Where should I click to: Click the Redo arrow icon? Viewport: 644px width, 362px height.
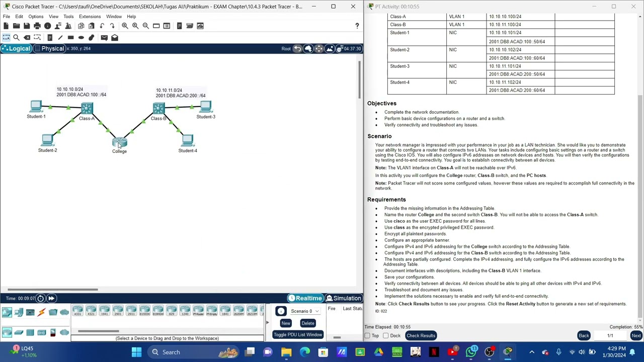click(112, 26)
